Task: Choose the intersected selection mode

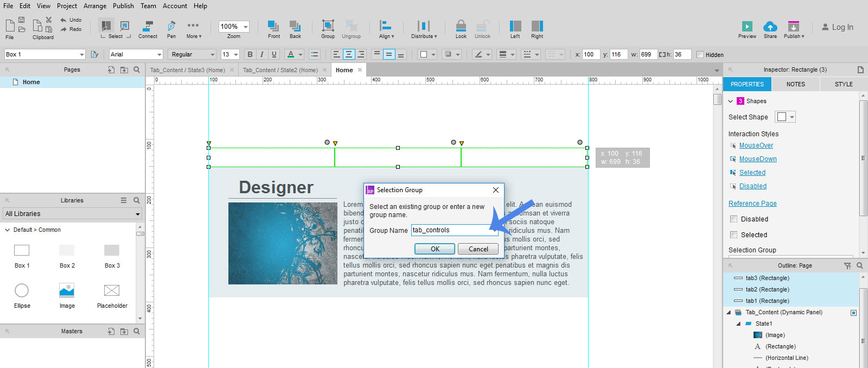Action: point(106,26)
